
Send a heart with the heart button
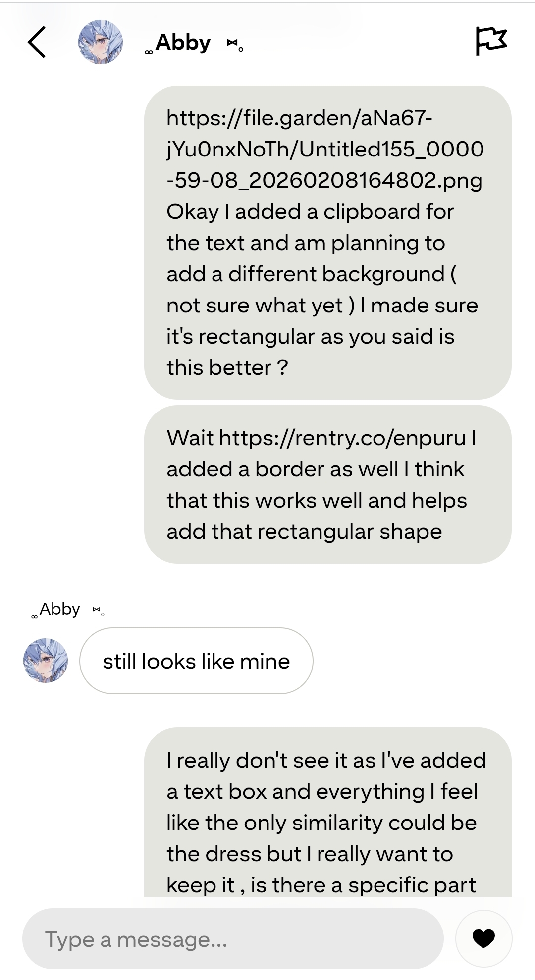pyautogui.click(x=483, y=938)
